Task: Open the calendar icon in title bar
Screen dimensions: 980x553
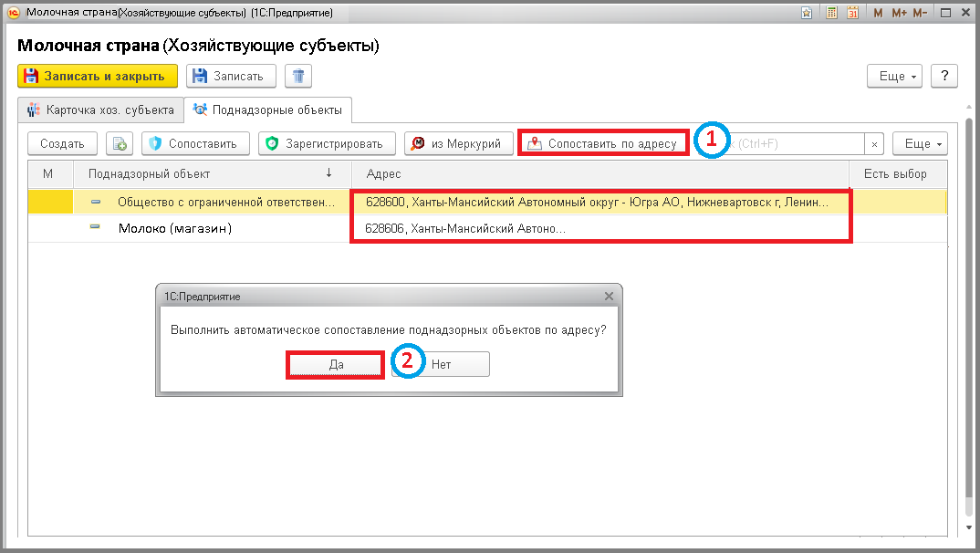Action: (852, 13)
